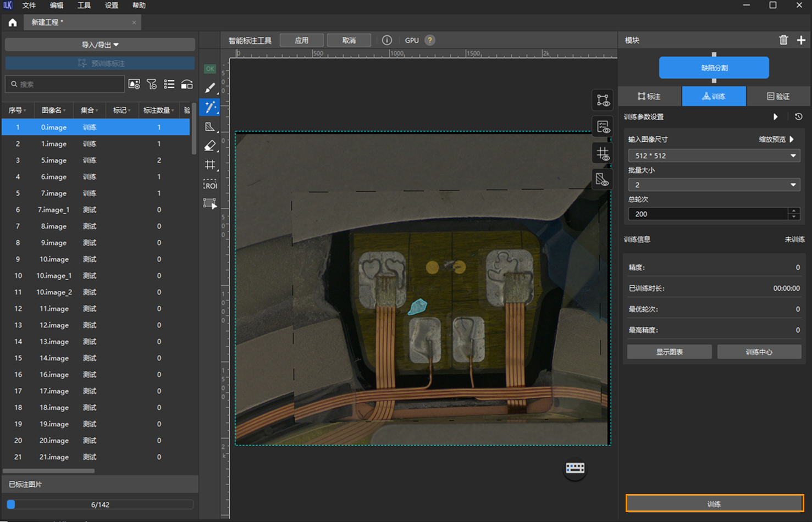Select the brush annotation tool
The image size is (812, 522).
(210, 88)
